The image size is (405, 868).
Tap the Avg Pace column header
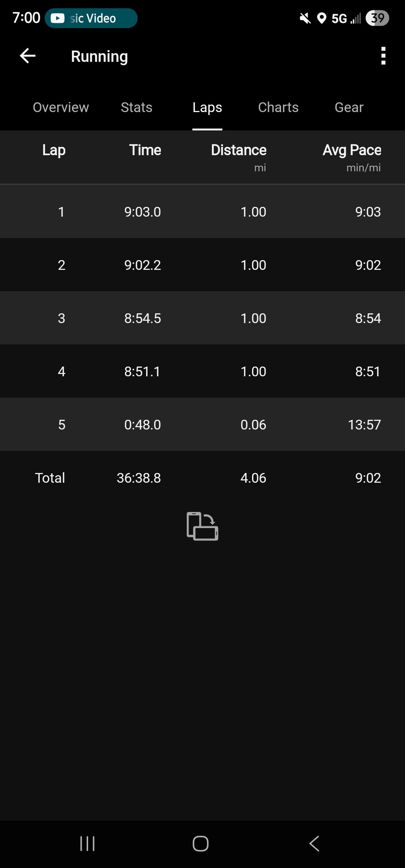352,150
